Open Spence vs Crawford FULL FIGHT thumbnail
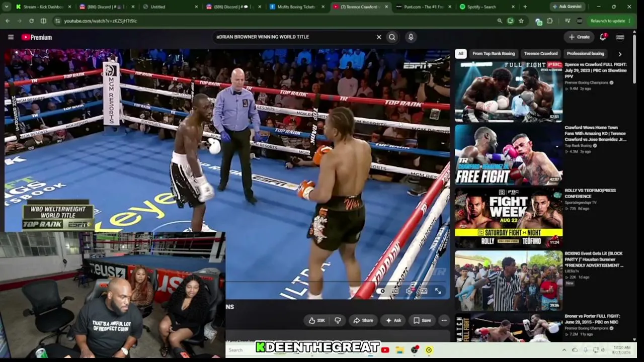 (509, 92)
